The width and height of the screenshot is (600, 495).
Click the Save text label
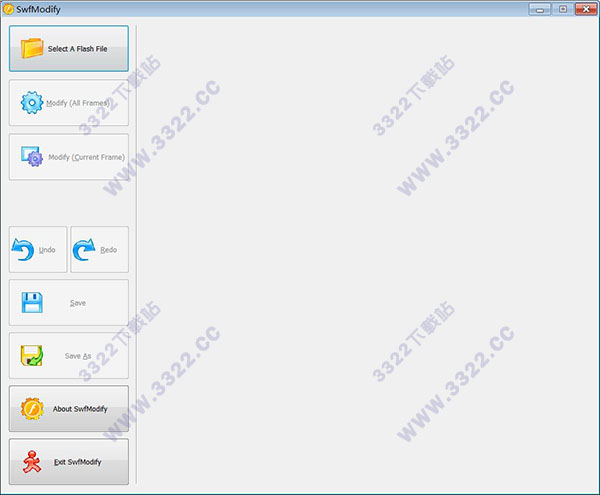[x=78, y=303]
